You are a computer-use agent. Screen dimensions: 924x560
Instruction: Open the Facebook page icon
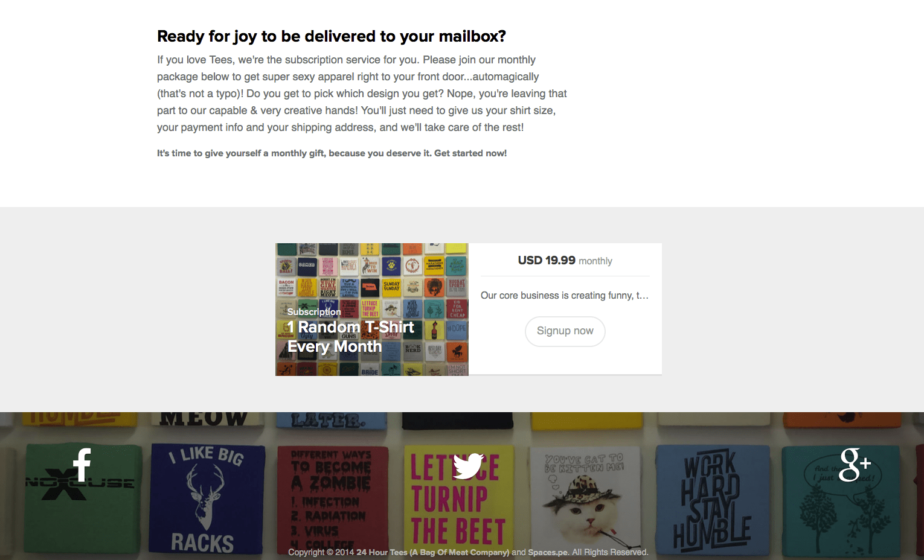point(82,465)
